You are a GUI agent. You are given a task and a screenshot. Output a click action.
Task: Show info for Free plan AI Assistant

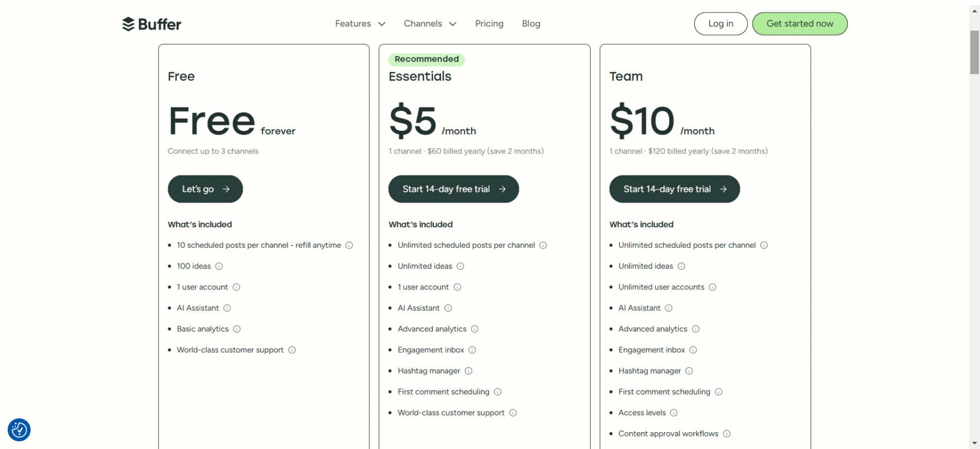228,308
